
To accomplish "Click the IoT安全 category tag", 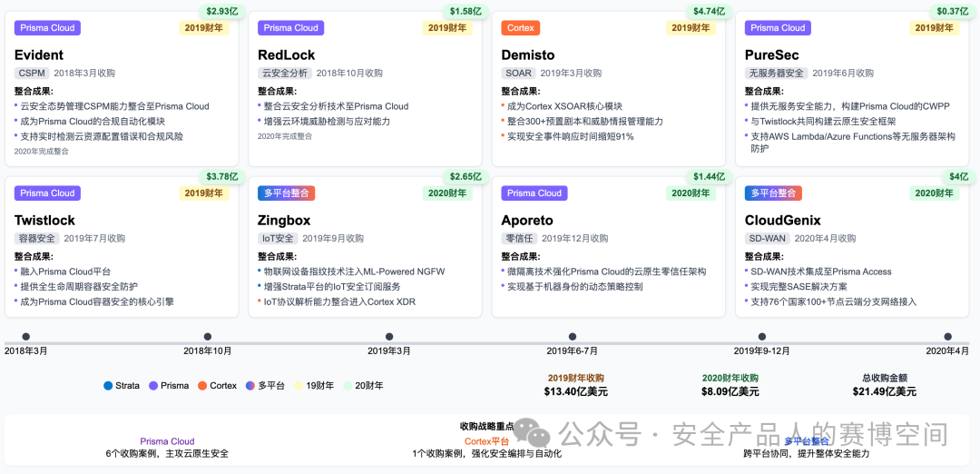I will pos(278,238).
